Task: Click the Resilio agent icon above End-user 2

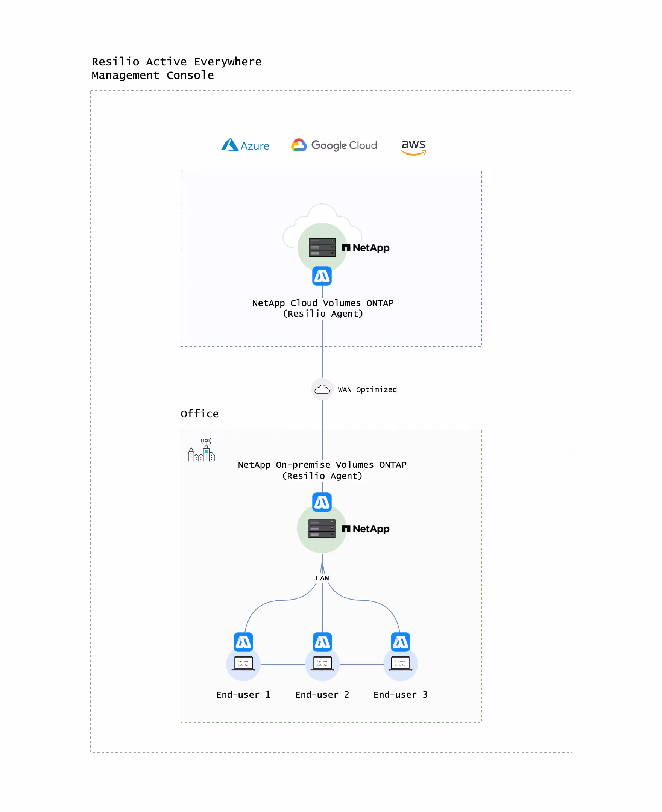Action: 322,642
